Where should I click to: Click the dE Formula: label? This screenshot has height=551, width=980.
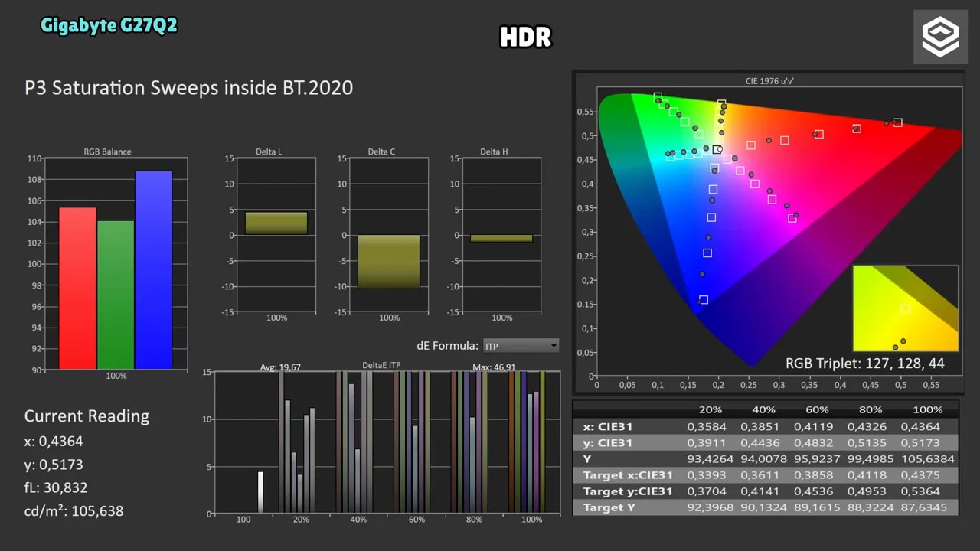(448, 346)
